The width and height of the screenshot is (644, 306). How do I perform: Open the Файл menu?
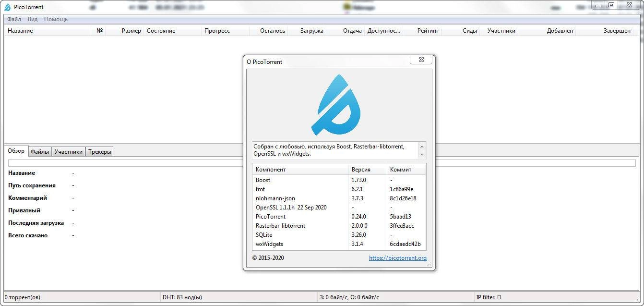click(14, 19)
